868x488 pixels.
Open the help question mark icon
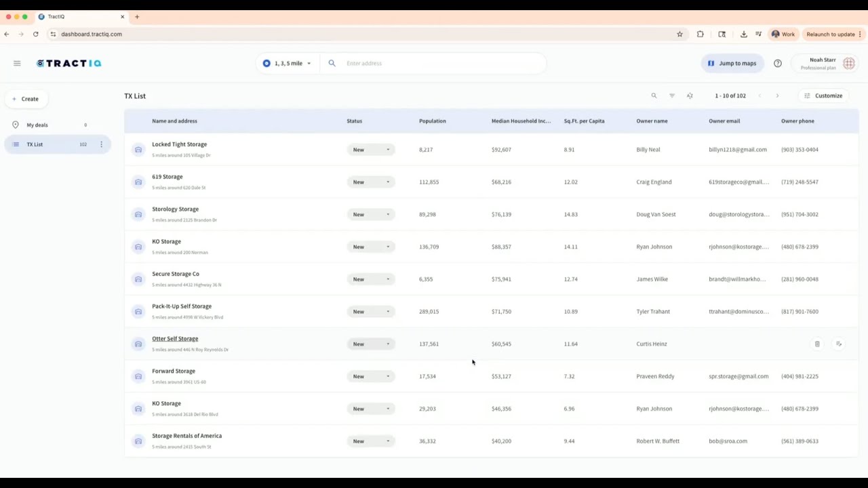coord(778,63)
